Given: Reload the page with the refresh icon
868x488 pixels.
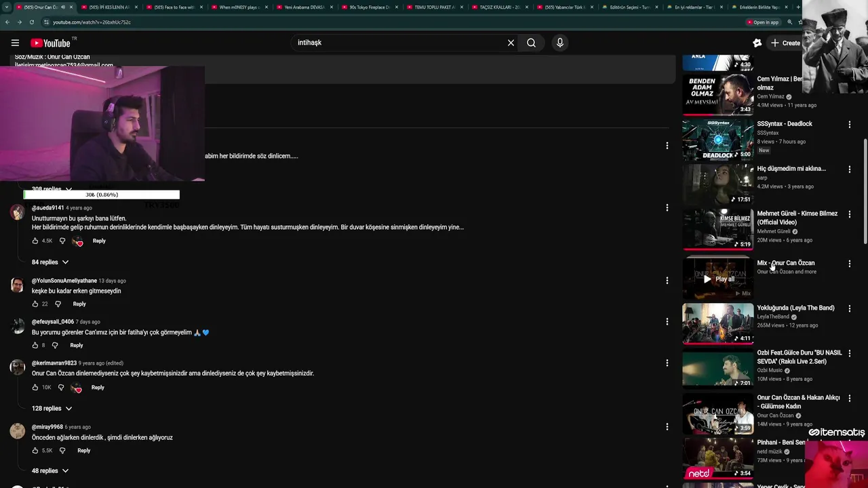Looking at the screenshot, I should click(31, 22).
